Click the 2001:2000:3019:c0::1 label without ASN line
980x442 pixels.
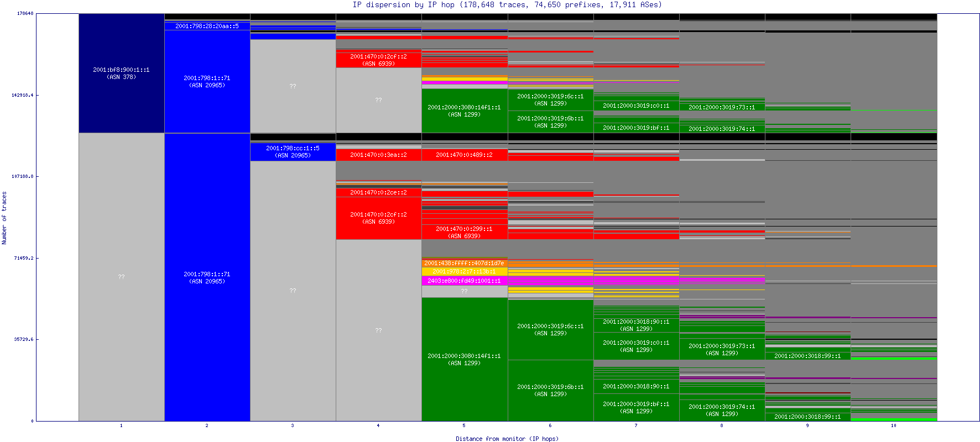click(x=636, y=106)
